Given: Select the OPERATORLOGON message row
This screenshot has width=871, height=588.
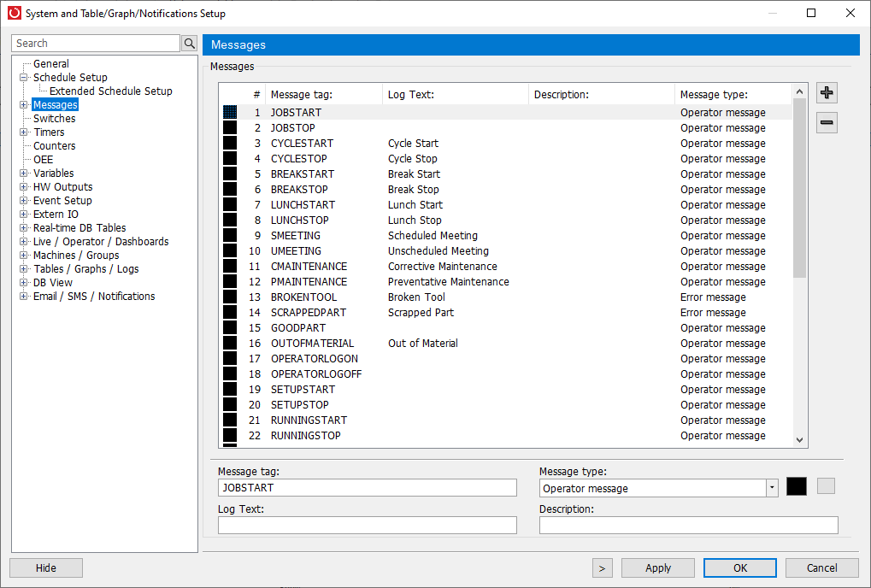Looking at the screenshot, I should 507,359.
